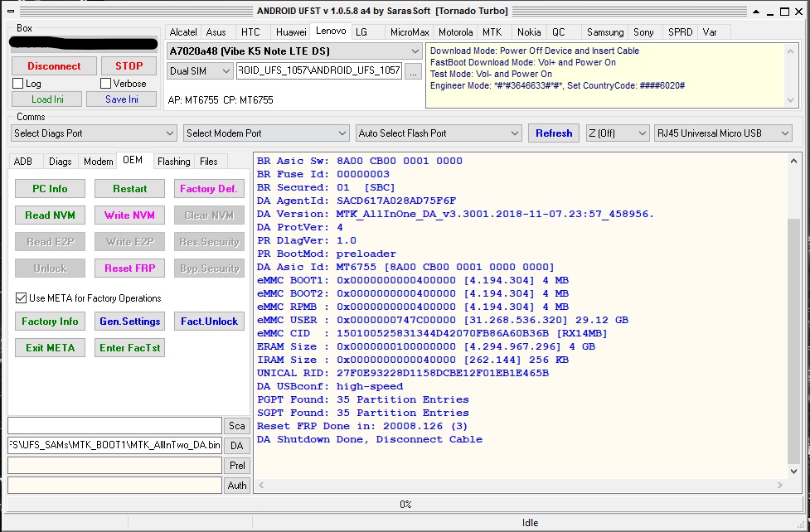
Task: Click the Enter FacTst button
Action: pos(129,347)
